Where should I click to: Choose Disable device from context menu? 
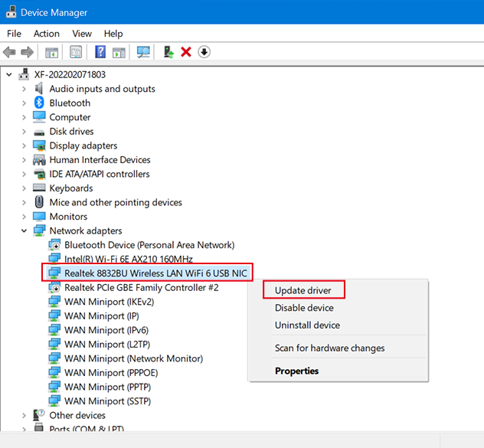pyautogui.click(x=304, y=308)
